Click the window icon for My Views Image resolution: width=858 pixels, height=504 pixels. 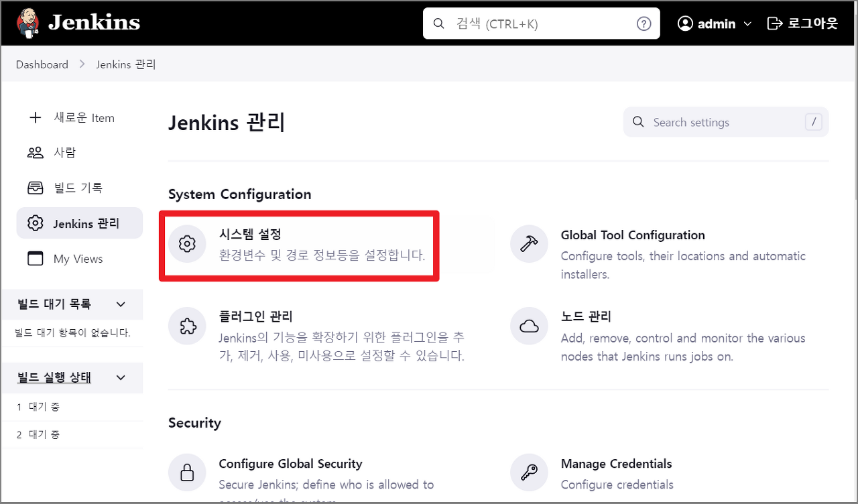36,259
